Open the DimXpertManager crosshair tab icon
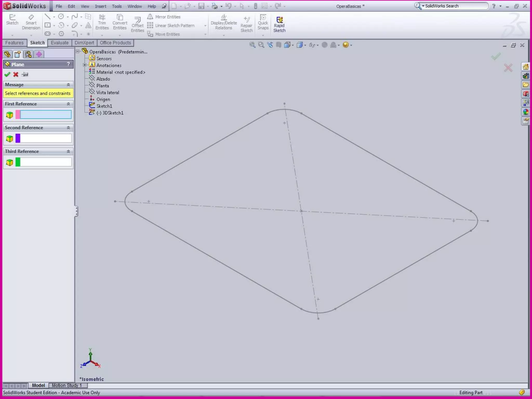532x399 pixels. click(39, 54)
